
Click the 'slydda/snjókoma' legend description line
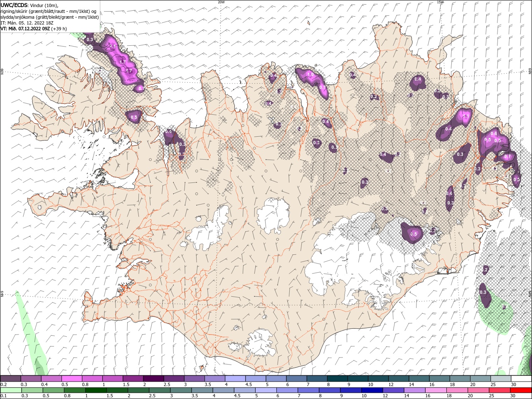click(49, 17)
